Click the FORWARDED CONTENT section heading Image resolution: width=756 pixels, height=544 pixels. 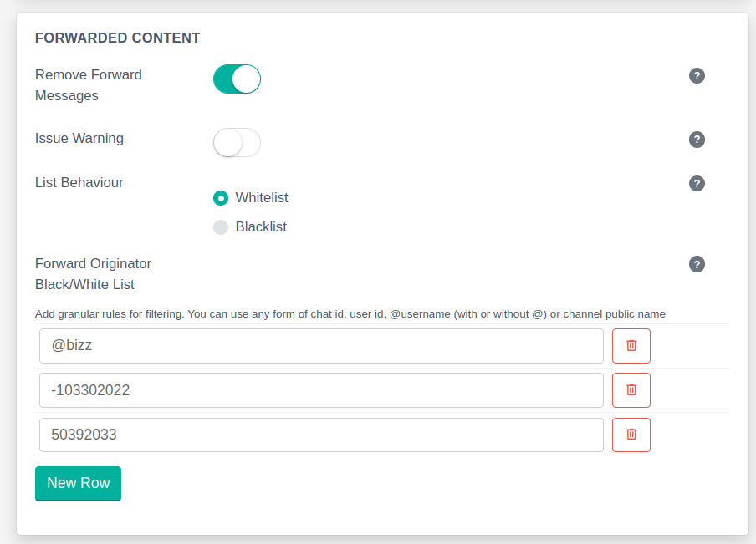(117, 38)
